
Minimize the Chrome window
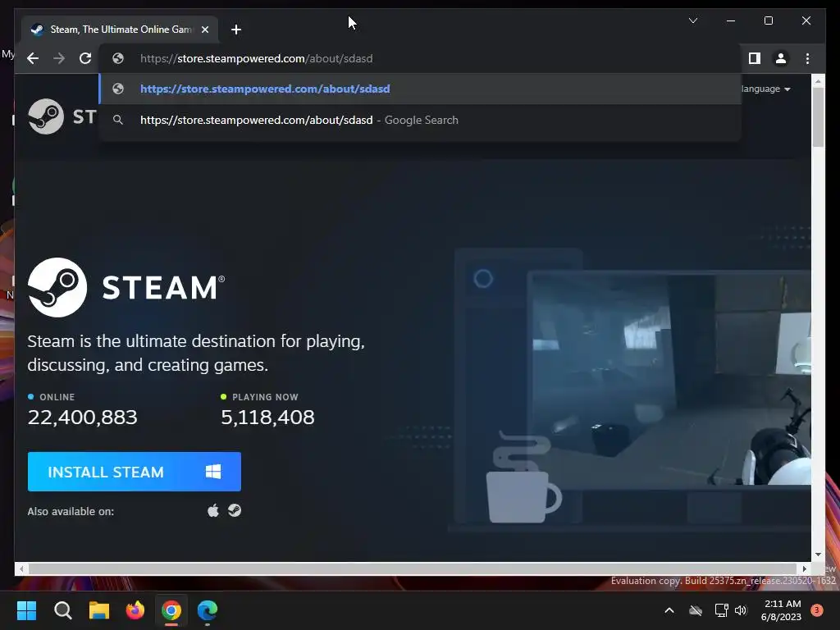coord(731,21)
